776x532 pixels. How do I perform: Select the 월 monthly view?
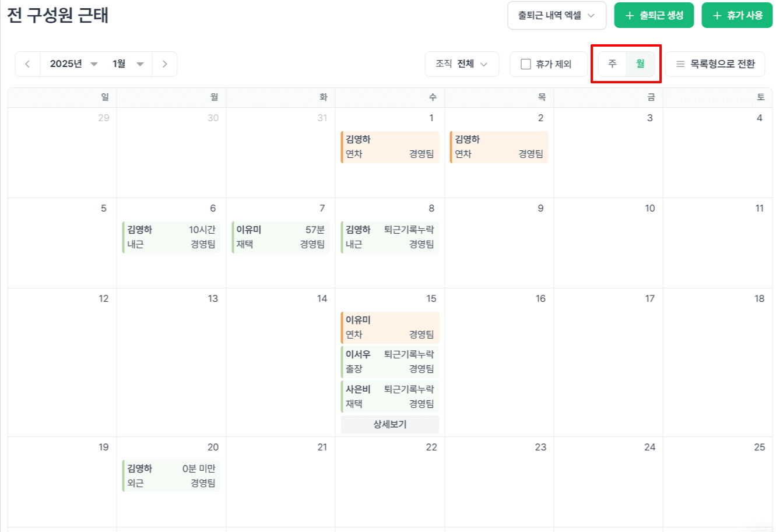click(639, 64)
